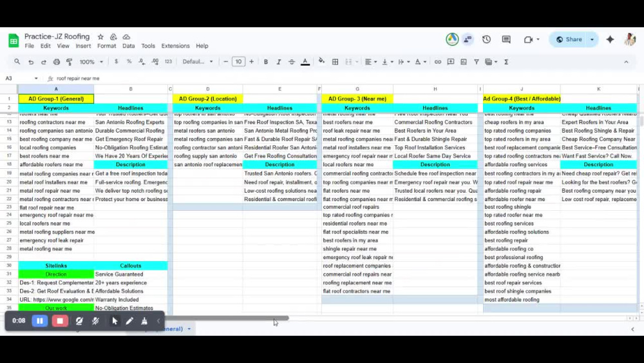
Task: Toggle bold formatting
Action: [x=266, y=62]
